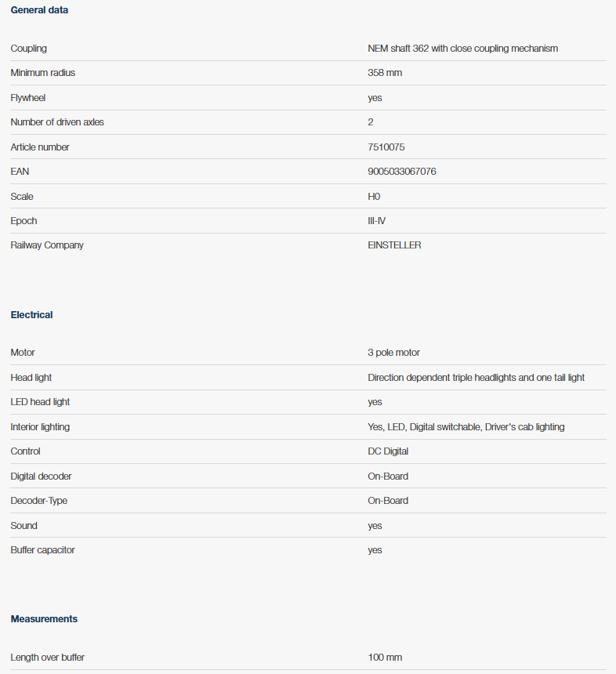Click the Buffer capacitor label
Image resolution: width=616 pixels, height=674 pixels.
click(x=42, y=550)
